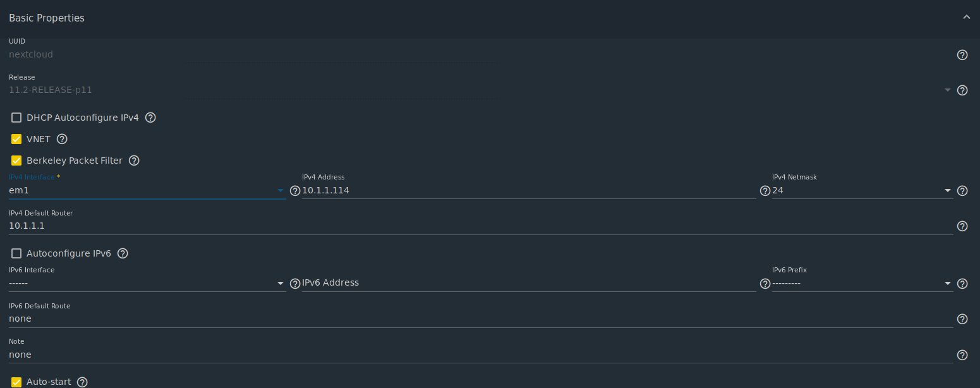Select the IPv6 Interface dropdown
This screenshot has width=980, height=388.
(147, 283)
